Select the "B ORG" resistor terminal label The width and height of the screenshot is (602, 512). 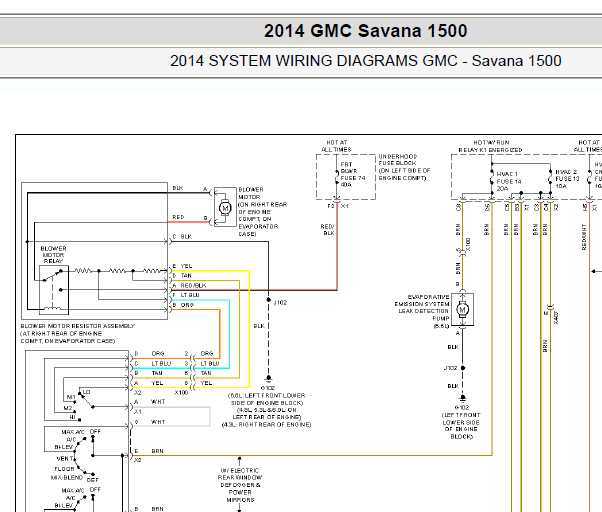click(x=183, y=305)
